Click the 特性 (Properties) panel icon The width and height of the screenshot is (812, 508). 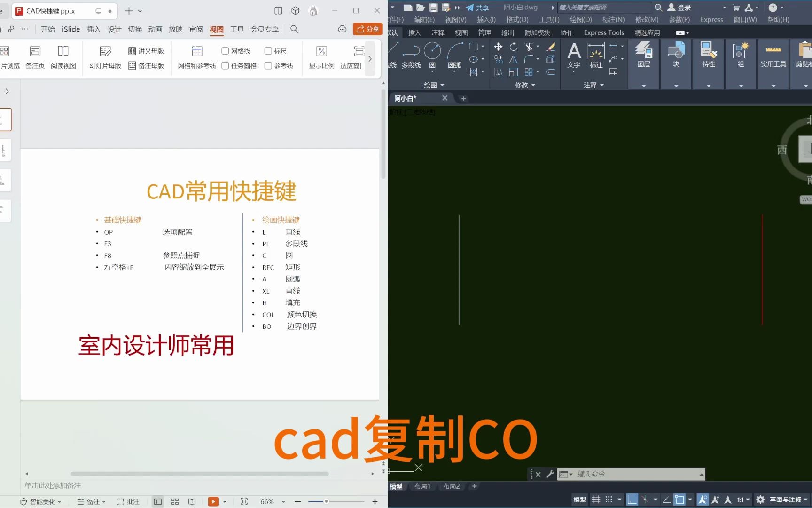708,53
